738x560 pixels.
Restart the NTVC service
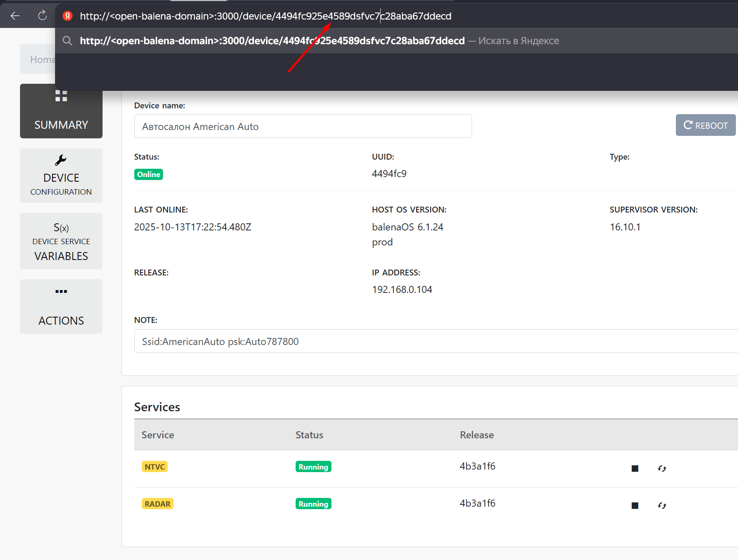[662, 468]
